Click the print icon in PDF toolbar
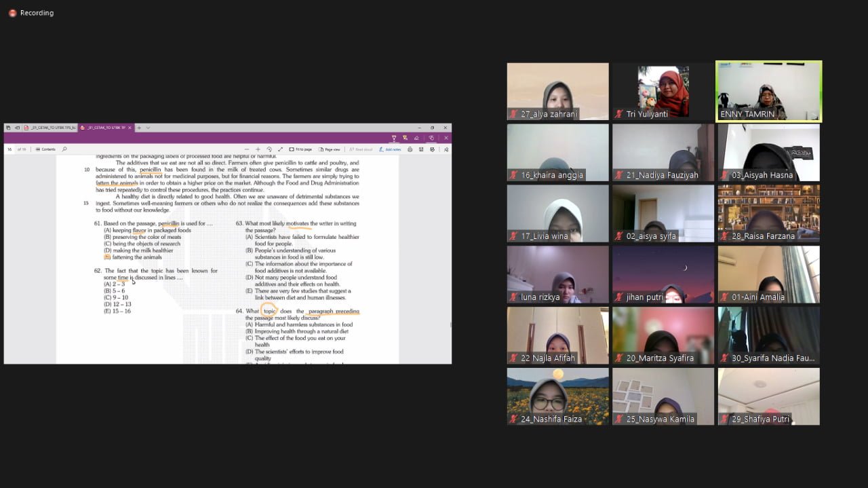 410,149
